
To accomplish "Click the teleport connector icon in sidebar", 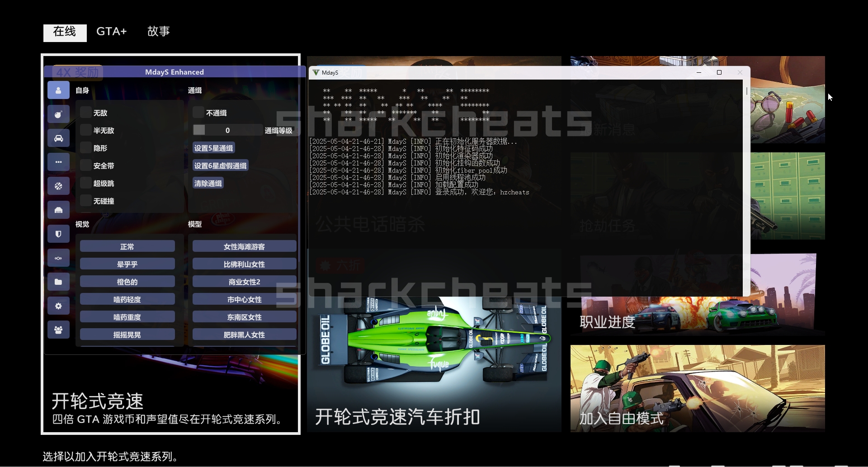I will click(58, 258).
